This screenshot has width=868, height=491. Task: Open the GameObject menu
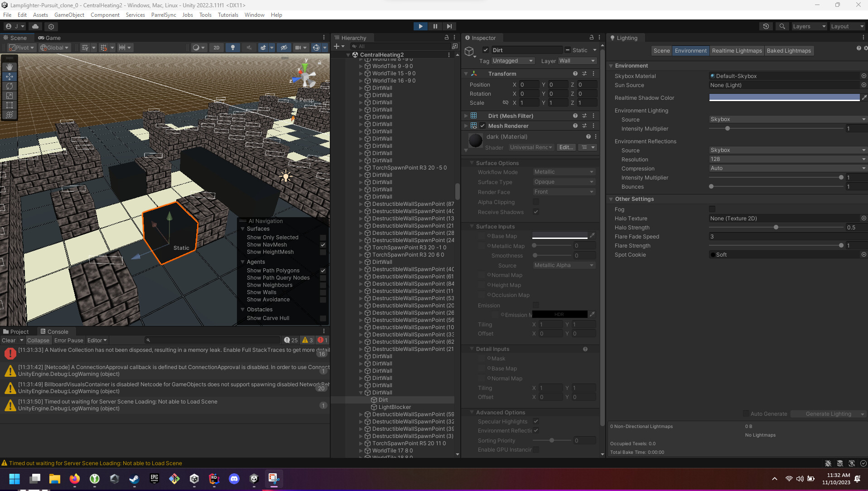(x=69, y=15)
